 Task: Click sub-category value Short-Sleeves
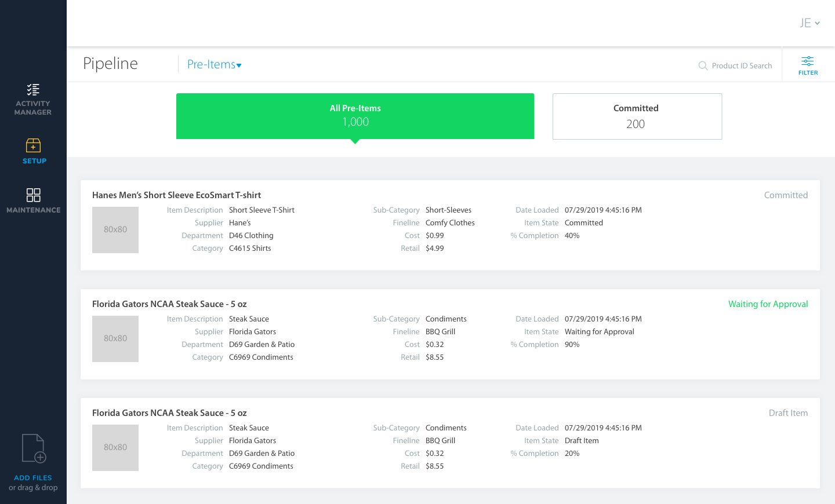[x=448, y=210]
